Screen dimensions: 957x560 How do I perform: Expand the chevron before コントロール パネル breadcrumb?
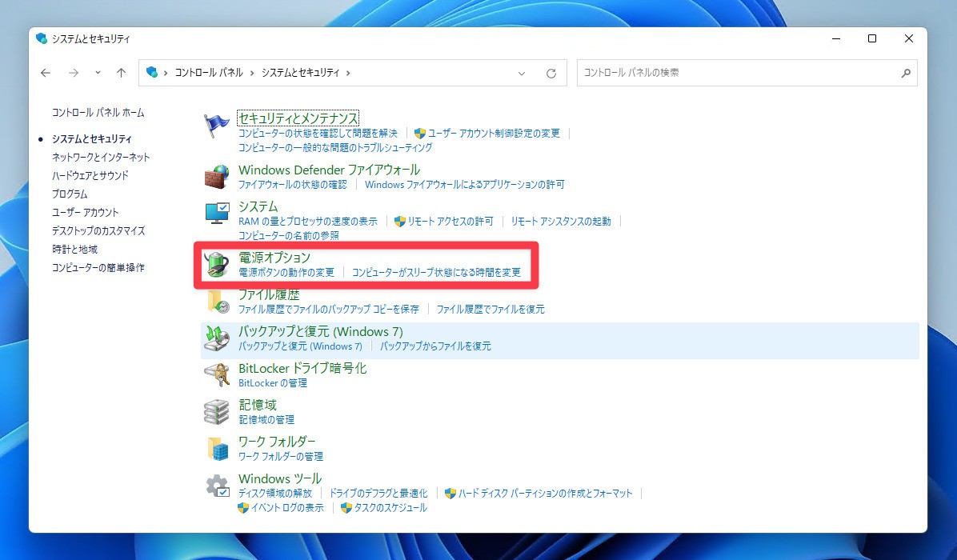click(166, 73)
